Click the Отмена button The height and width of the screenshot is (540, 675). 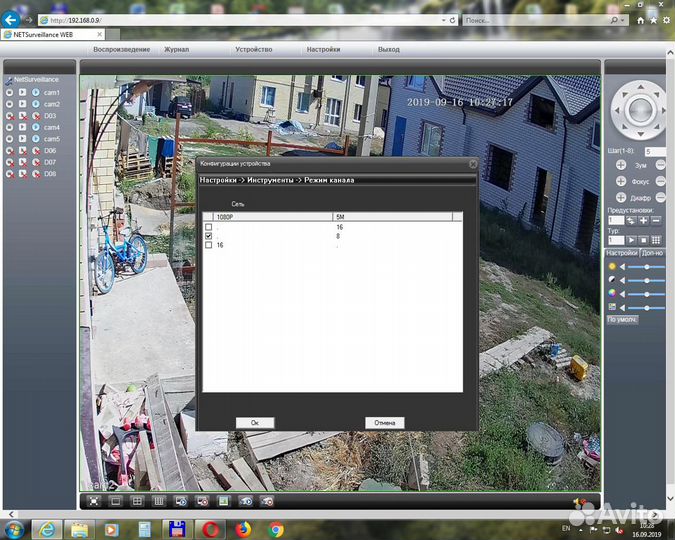[384, 422]
